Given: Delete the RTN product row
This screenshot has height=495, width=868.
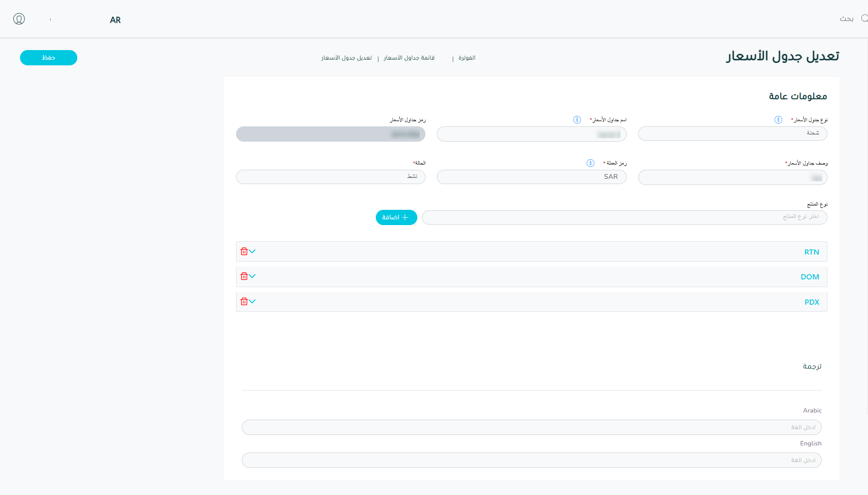Looking at the screenshot, I should (x=244, y=251).
